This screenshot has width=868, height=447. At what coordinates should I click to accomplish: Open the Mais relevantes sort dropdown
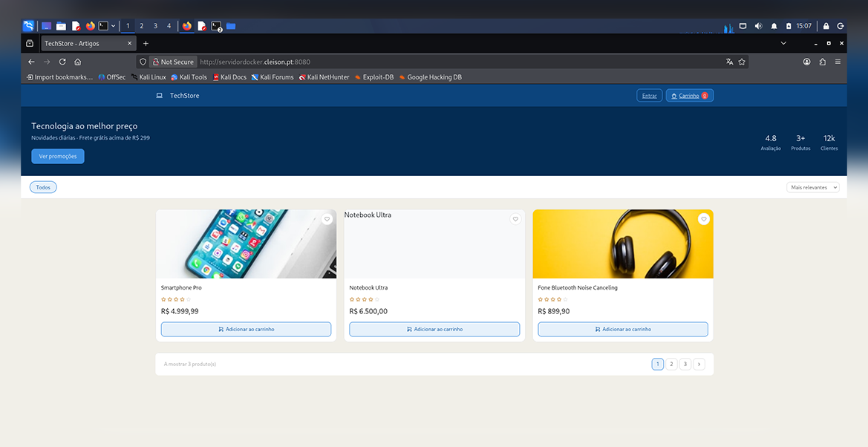click(x=812, y=187)
